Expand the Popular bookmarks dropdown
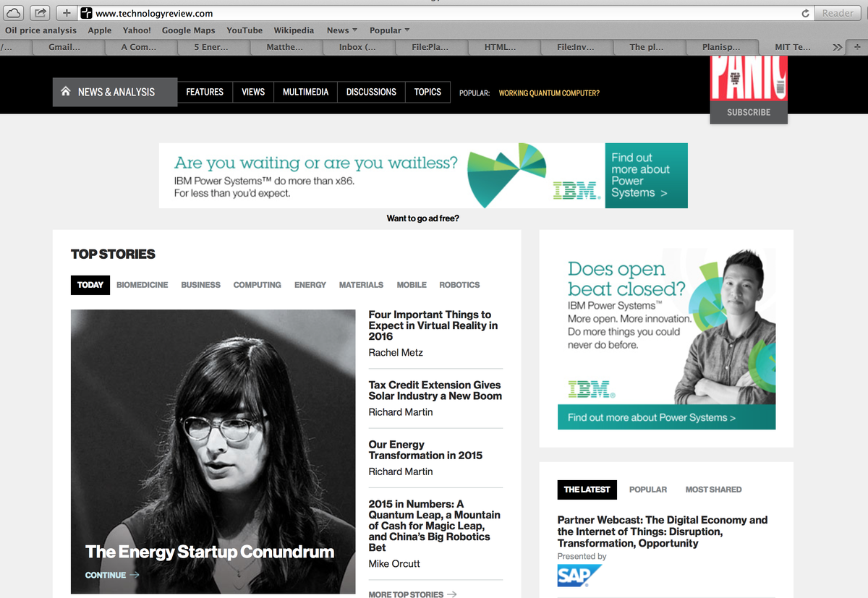 click(x=389, y=30)
